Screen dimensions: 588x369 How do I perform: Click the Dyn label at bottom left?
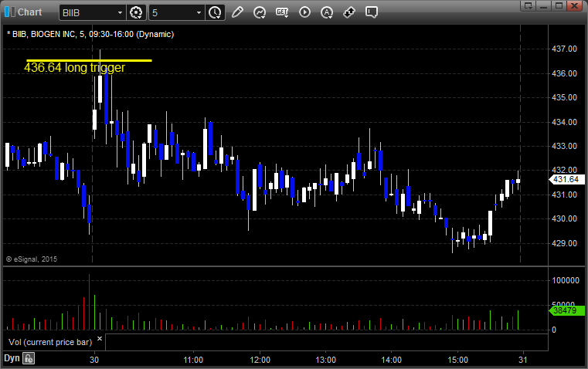coord(12,358)
